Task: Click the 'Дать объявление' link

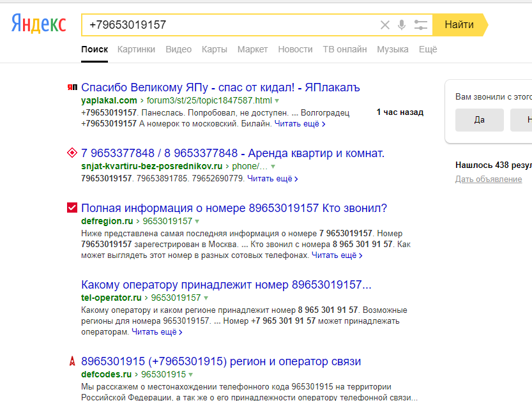Action: (489, 179)
